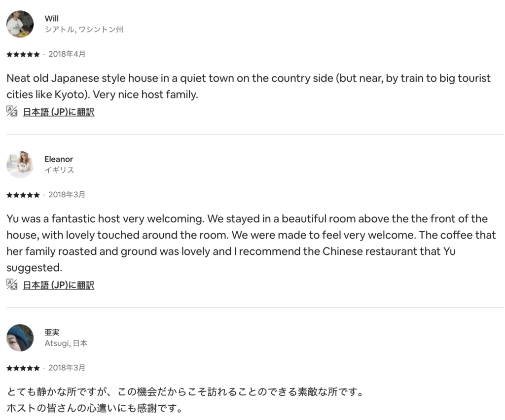
Task: Click the translate icon below Will's review
Action: 12,111
